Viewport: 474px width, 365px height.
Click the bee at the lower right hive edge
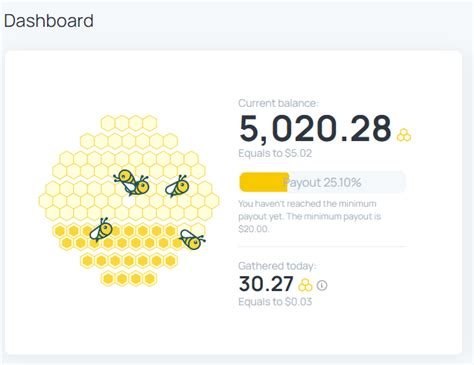(x=192, y=239)
